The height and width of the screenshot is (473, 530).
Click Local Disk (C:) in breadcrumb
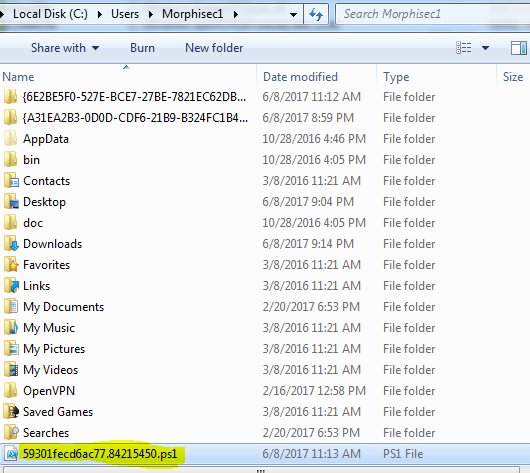point(50,14)
